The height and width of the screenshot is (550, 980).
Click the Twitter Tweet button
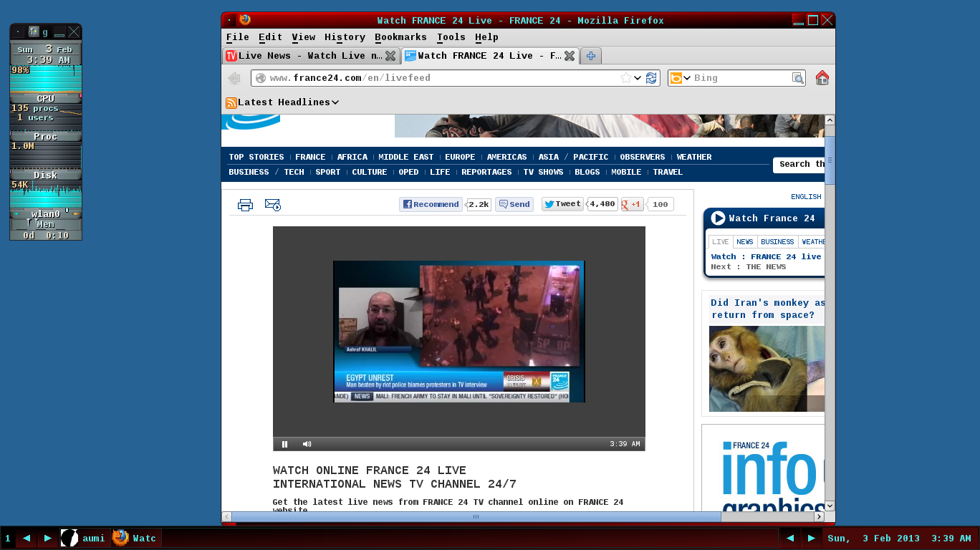tap(562, 204)
